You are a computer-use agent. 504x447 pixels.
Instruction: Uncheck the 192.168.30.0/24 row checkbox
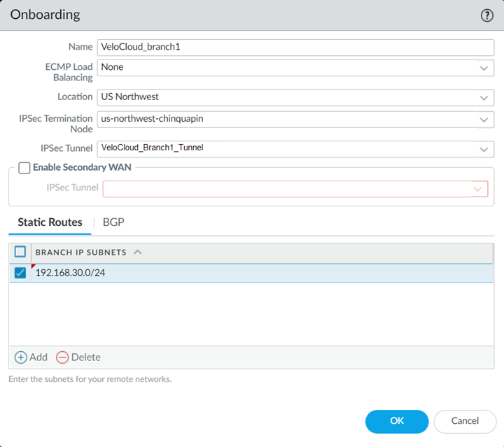[x=20, y=273]
